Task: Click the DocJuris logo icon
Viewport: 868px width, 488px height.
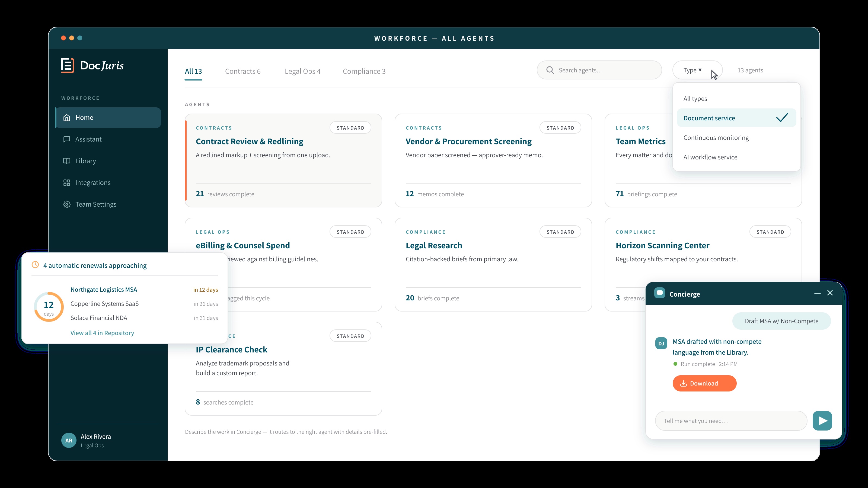Action: click(67, 65)
